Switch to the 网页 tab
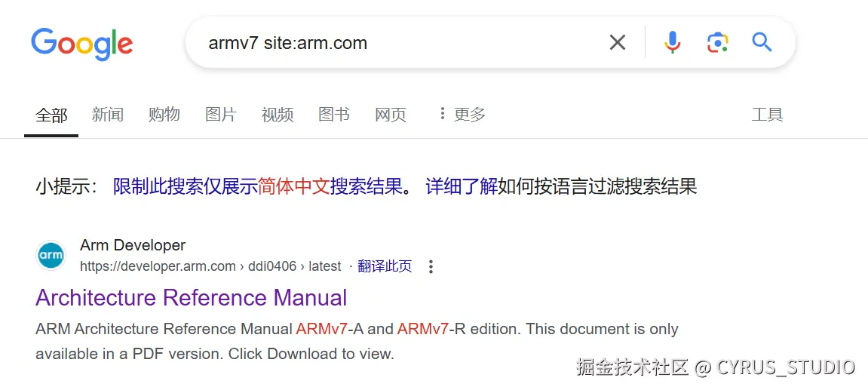Viewport: 868px width, 390px height. tap(391, 115)
